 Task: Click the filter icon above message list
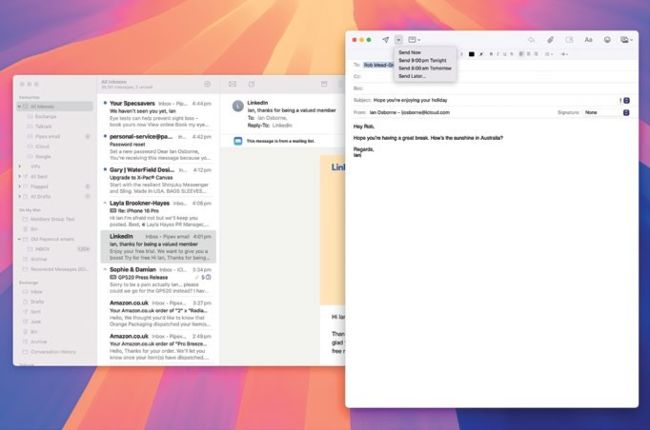point(207,84)
